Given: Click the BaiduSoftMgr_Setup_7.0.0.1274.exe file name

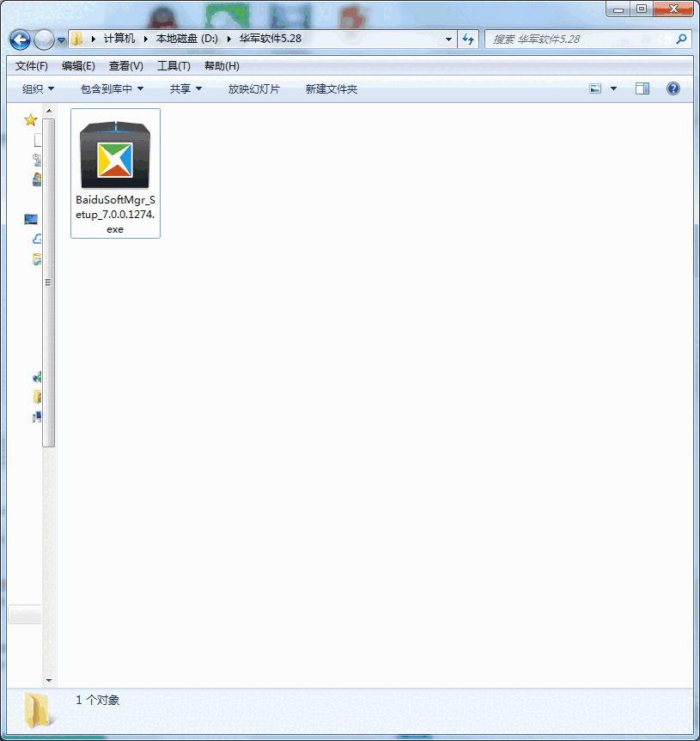Looking at the screenshot, I should (115, 215).
